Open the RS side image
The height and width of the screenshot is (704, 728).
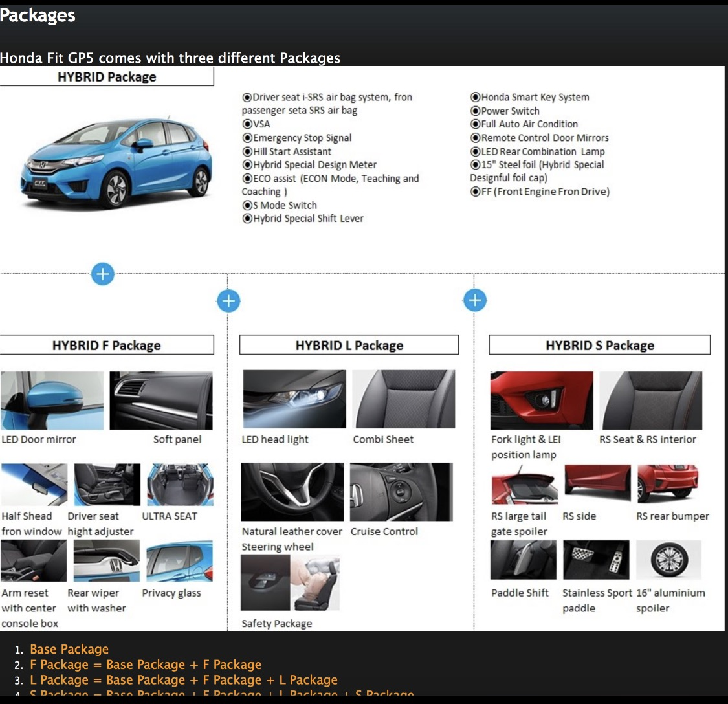597,483
